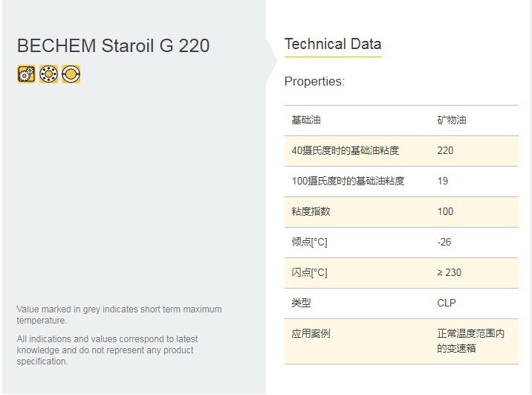Click the 应用案例 row label
This screenshot has width=532, height=395.
tap(311, 333)
